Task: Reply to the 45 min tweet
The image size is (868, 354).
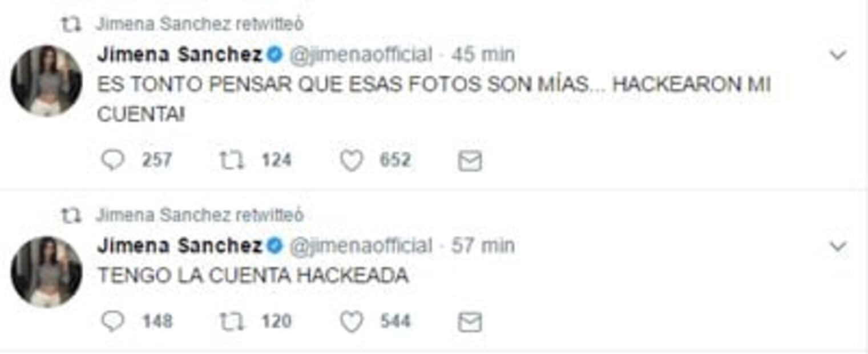Action: [x=112, y=160]
